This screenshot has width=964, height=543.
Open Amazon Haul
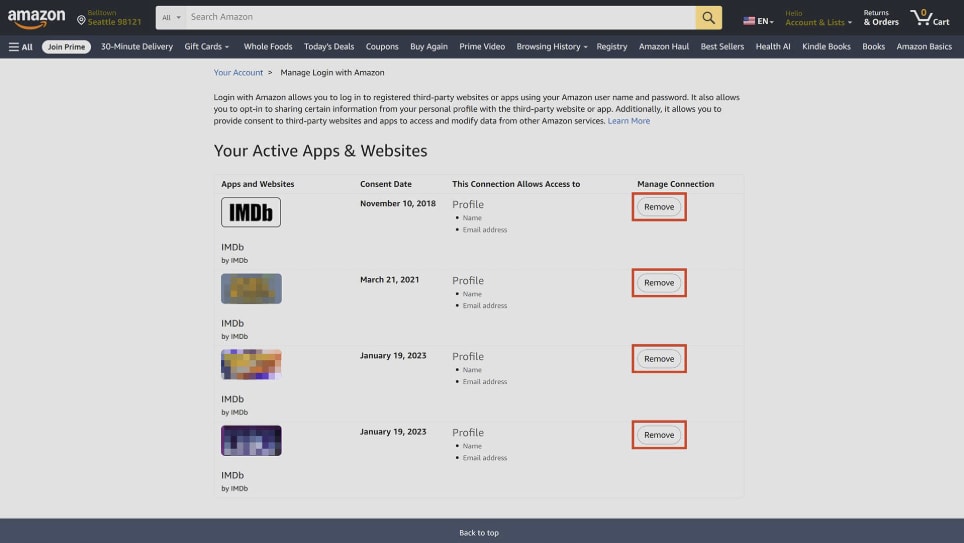coord(663,47)
